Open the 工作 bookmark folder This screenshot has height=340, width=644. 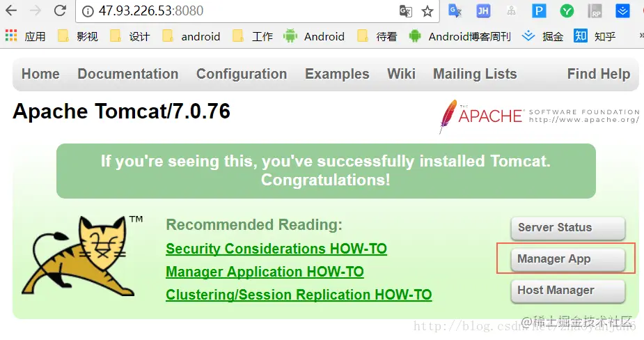pyautogui.click(x=253, y=36)
